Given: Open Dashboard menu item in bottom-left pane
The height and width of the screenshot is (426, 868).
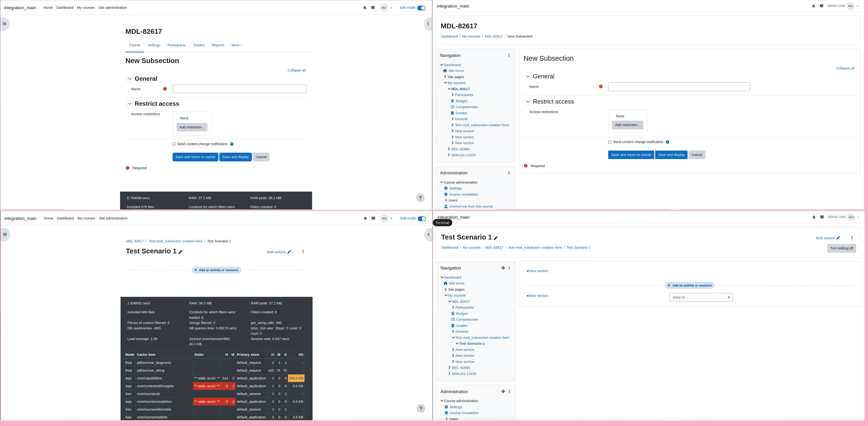Looking at the screenshot, I should pos(65,219).
